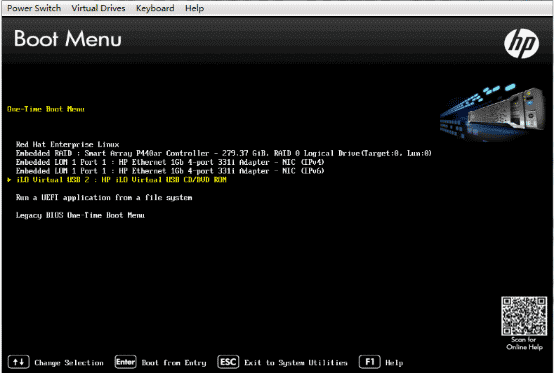Image resolution: width=554 pixels, height=374 pixels.
Task: Click the QR code for online help
Action: tap(524, 316)
